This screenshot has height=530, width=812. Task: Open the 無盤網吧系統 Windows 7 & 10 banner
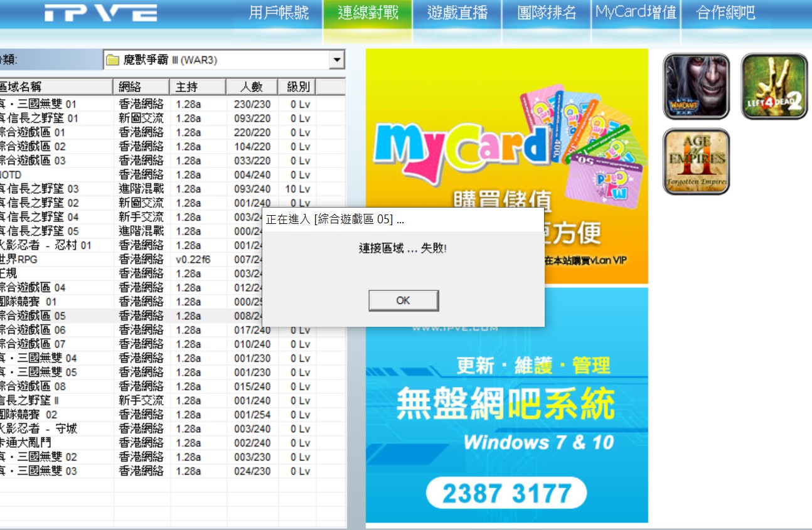pyautogui.click(x=507, y=405)
